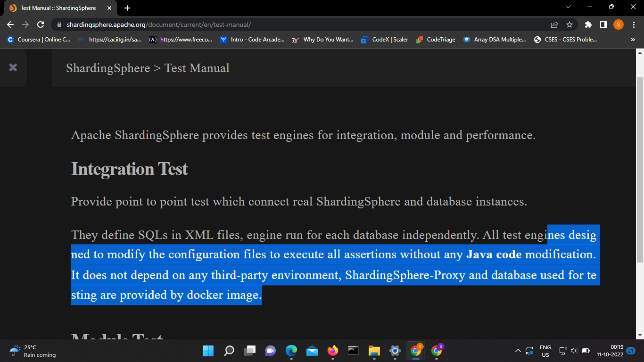Open the Extensions puzzle icon
The width and height of the screenshot is (644, 362).
point(588,25)
